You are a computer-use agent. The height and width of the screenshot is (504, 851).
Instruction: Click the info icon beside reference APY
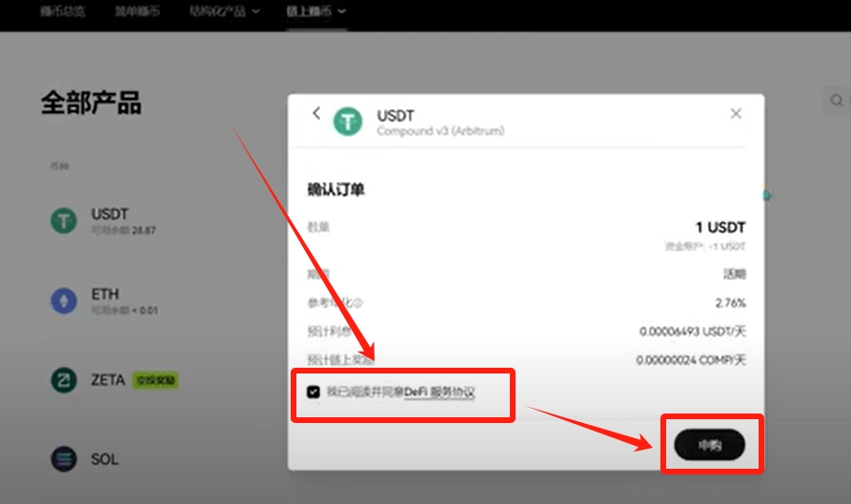[358, 303]
